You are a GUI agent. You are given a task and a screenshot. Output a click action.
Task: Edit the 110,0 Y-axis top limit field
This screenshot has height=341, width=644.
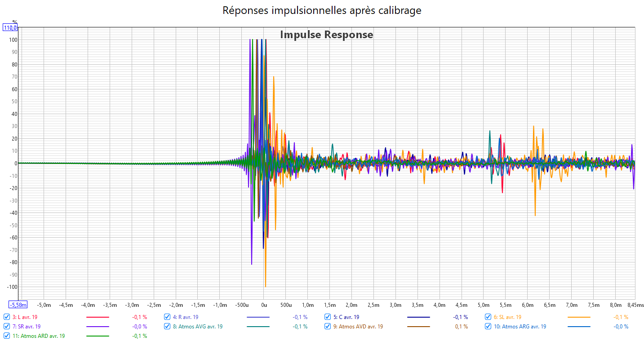coord(10,28)
